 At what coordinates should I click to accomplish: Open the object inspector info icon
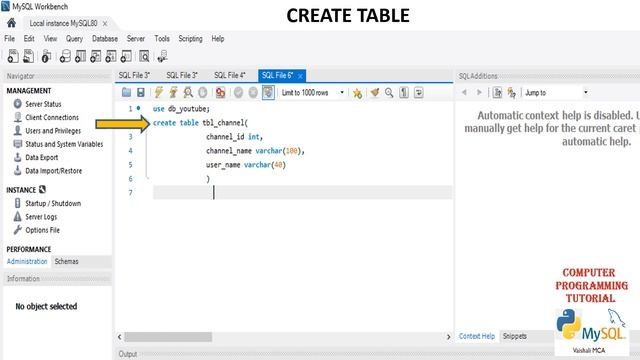[x=46, y=56]
